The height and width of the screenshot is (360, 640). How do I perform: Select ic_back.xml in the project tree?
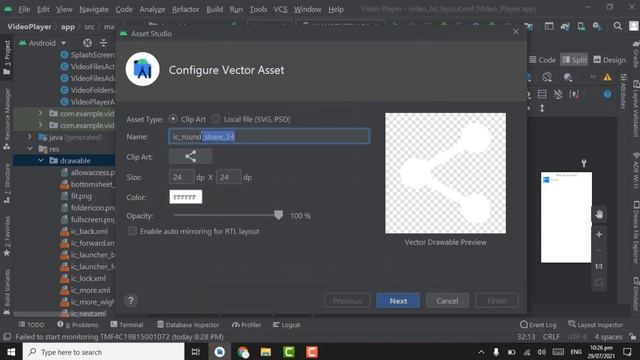tap(89, 231)
